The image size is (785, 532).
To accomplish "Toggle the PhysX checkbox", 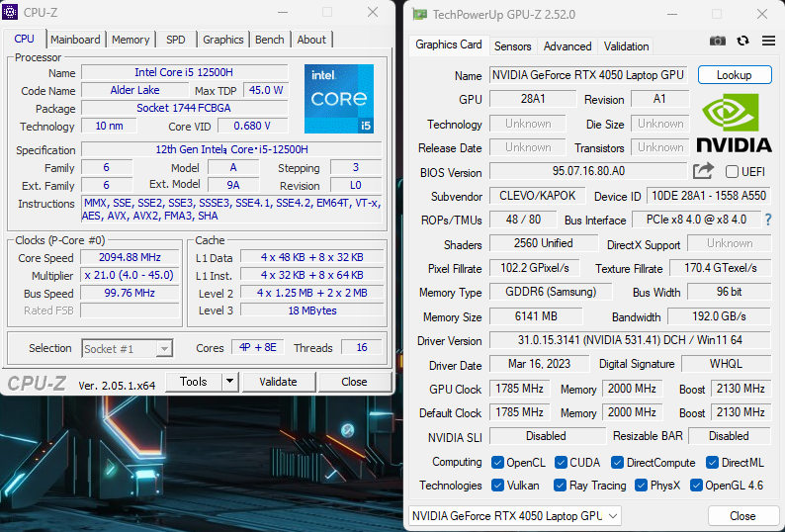I will tap(641, 485).
